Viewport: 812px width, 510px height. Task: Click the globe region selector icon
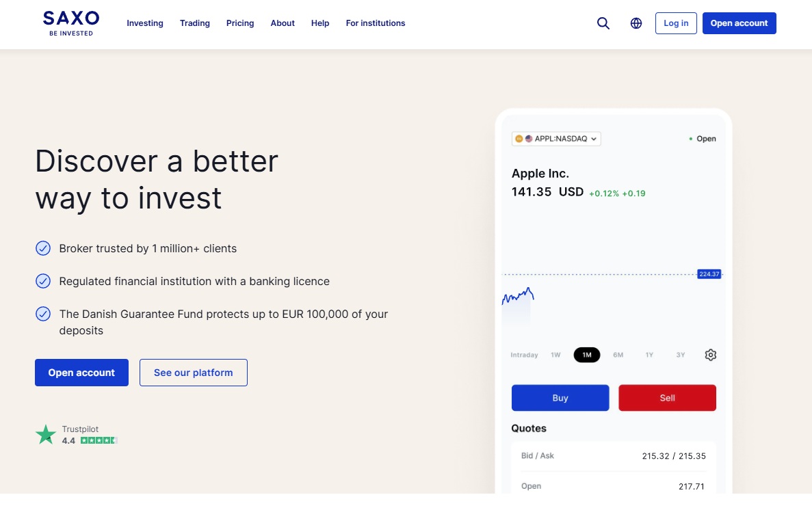636,23
